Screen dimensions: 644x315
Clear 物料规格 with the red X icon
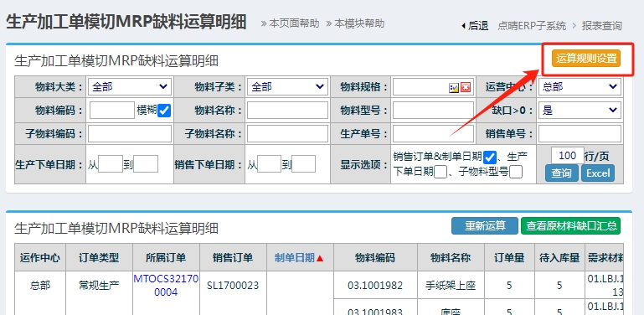point(466,87)
